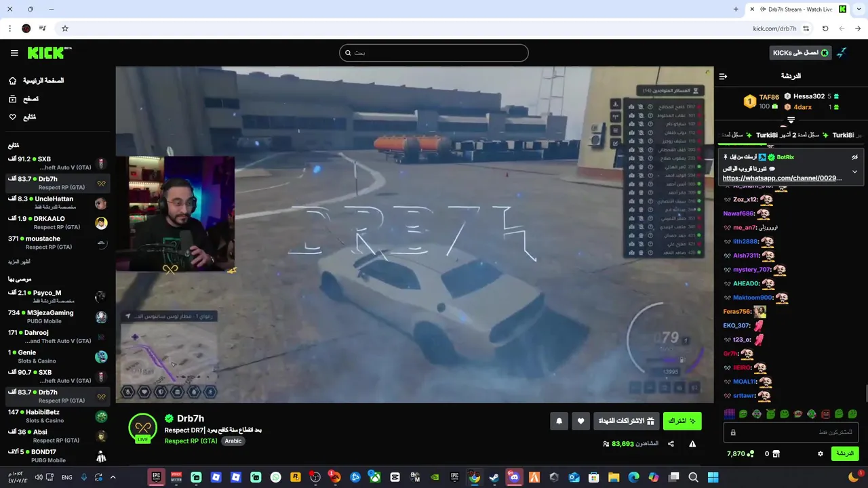Open Respect RP (GTA) category link
868x488 pixels.
click(x=191, y=441)
